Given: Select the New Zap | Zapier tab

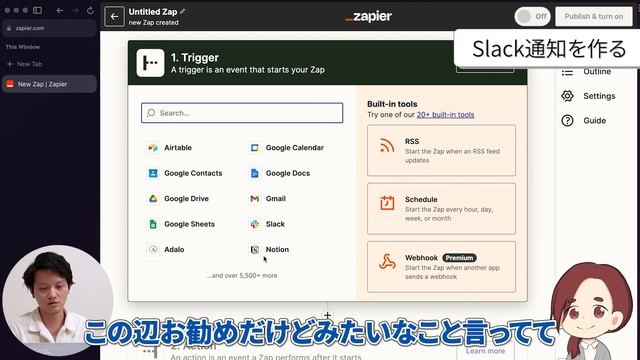Looking at the screenshot, I should [x=49, y=84].
